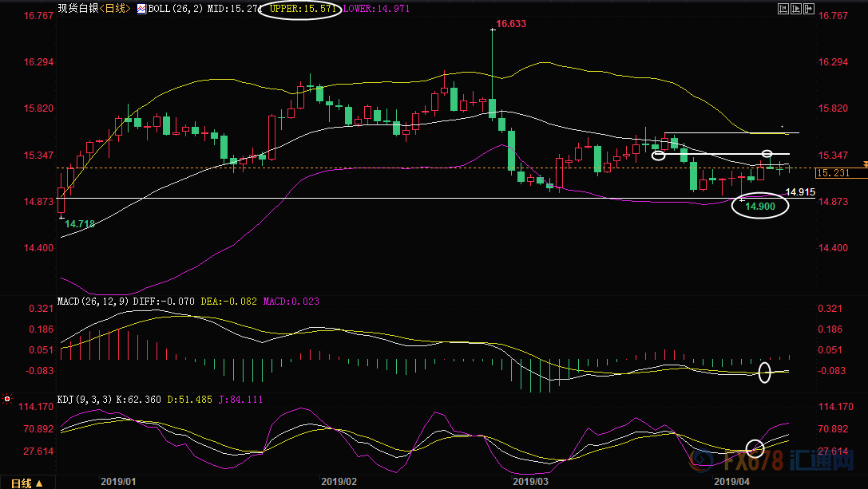Click the 2019/01 date on time axis

click(x=118, y=481)
